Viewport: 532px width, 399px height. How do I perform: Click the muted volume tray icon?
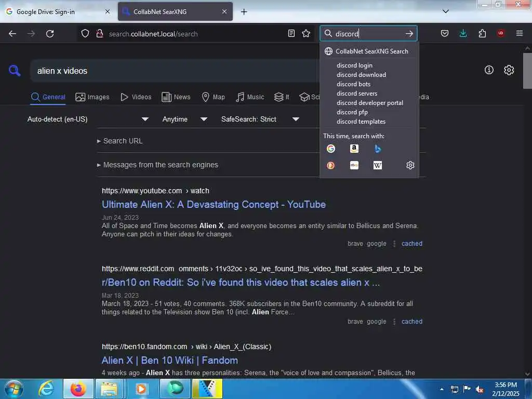click(480, 389)
